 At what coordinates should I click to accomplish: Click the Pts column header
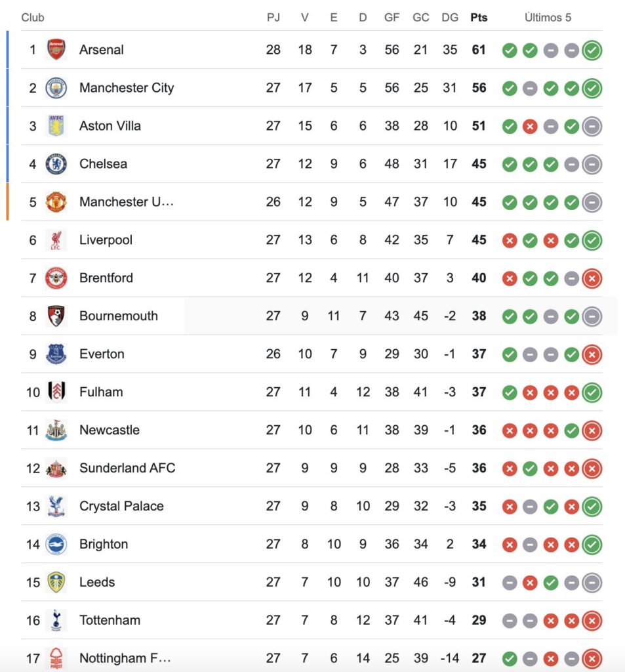point(479,18)
